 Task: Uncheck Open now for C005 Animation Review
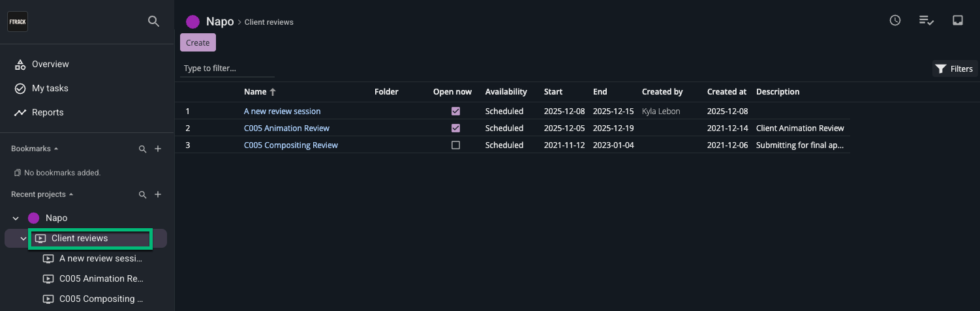(455, 128)
